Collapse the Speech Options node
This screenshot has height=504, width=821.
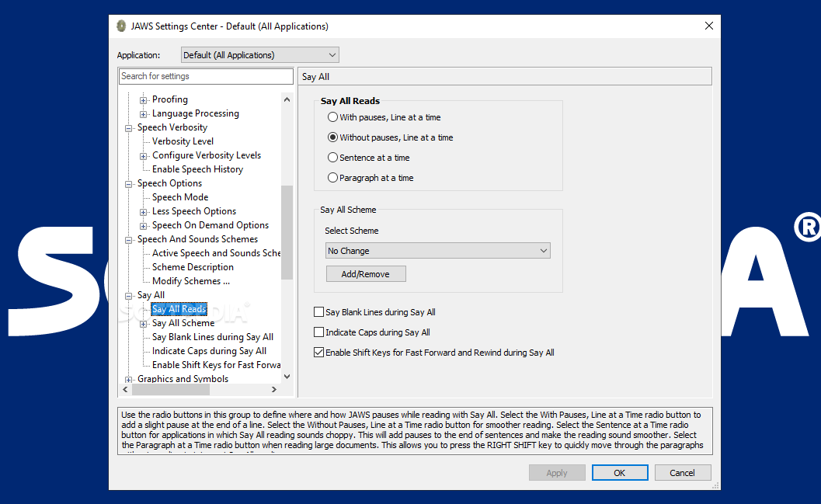click(128, 184)
